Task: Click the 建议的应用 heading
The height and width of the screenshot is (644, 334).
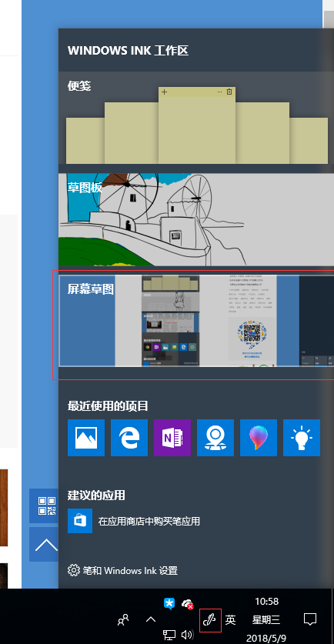Action: coord(96,495)
